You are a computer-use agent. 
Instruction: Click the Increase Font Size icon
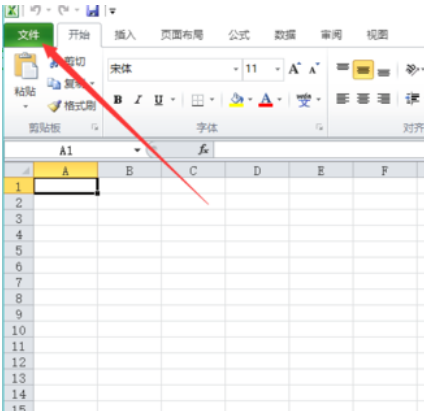tap(295, 69)
